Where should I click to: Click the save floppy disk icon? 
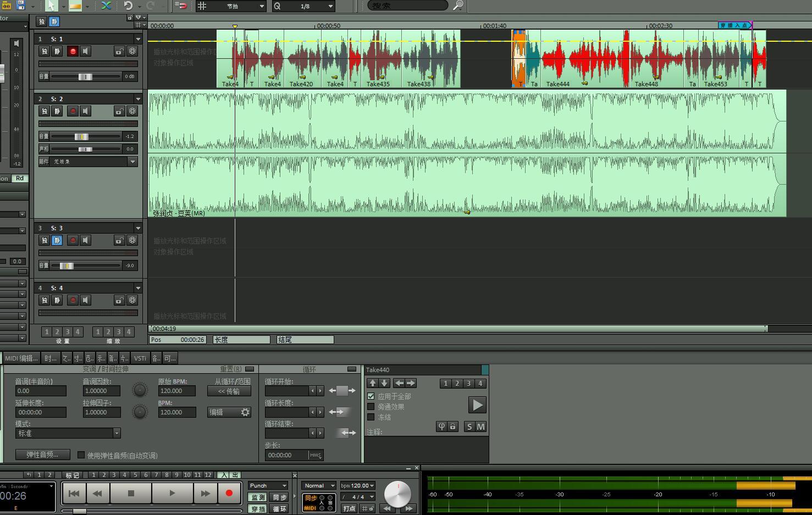tap(21, 5)
